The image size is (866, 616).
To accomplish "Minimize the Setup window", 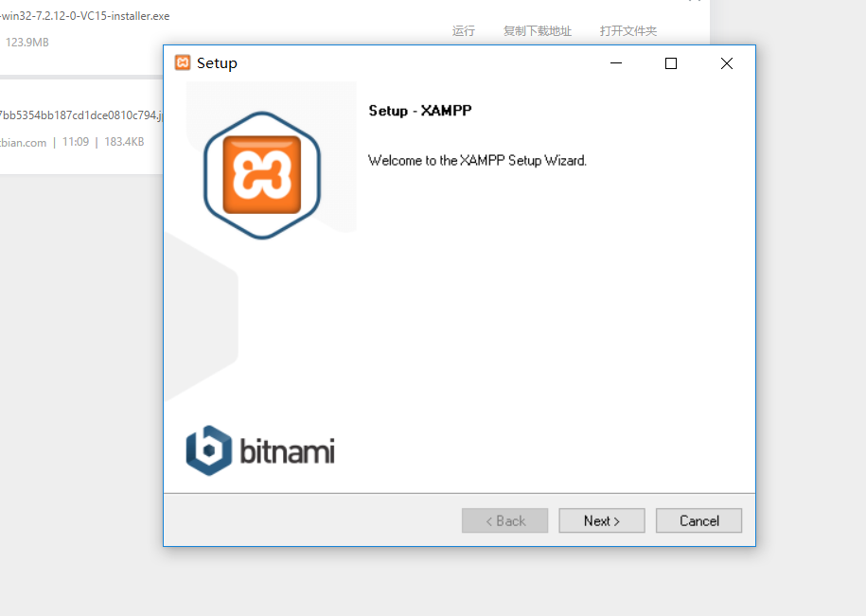I will click(x=616, y=62).
